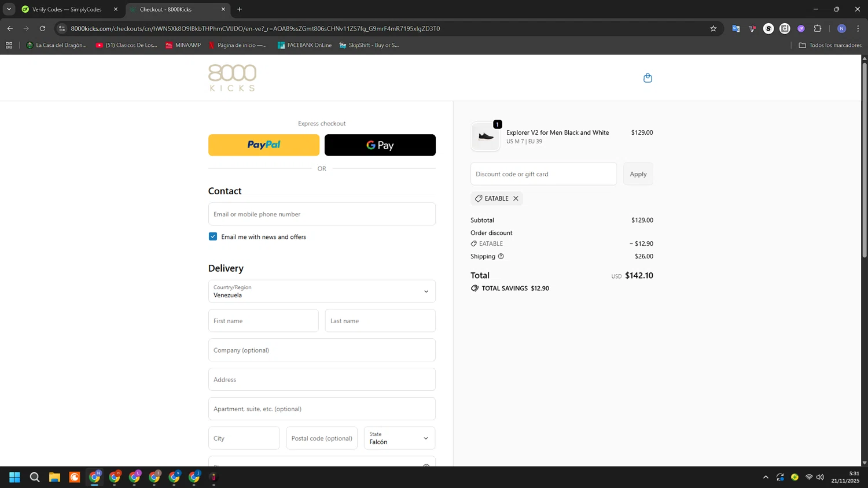The image size is (868, 488).
Task: Click the 8000 Kicks logo
Action: coord(232,77)
